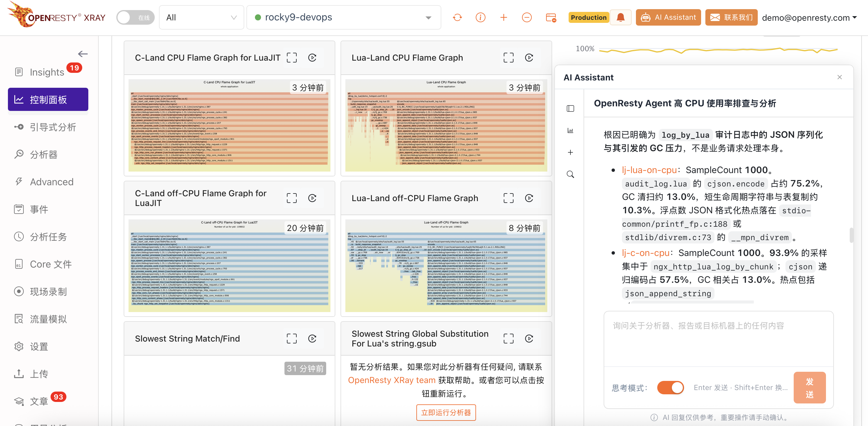Screen dimensions: 868x426
Task: Click the 联系我们 contact button
Action: click(x=731, y=18)
